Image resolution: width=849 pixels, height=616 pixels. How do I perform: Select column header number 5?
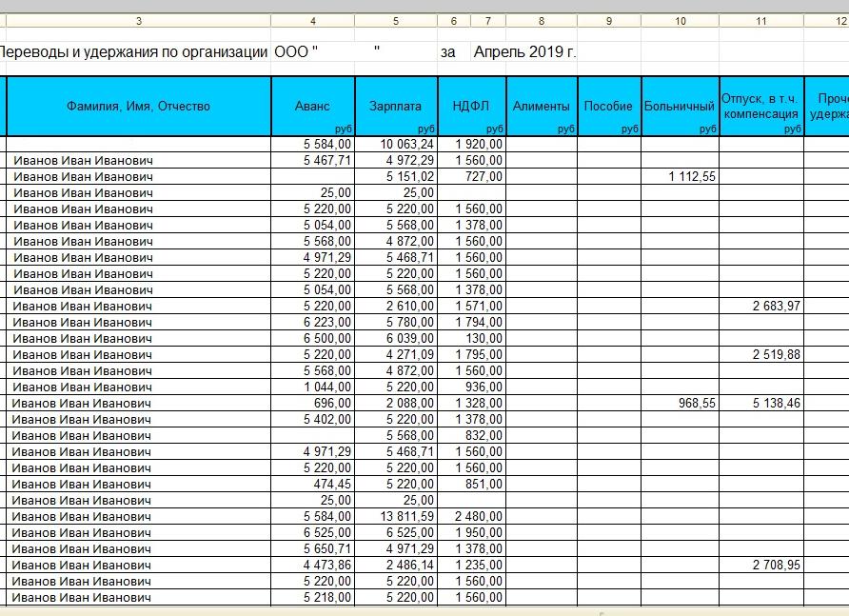click(x=396, y=21)
